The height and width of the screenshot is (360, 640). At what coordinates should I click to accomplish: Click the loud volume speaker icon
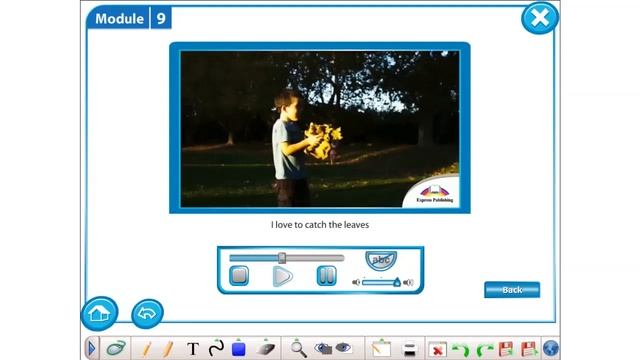coord(408,282)
